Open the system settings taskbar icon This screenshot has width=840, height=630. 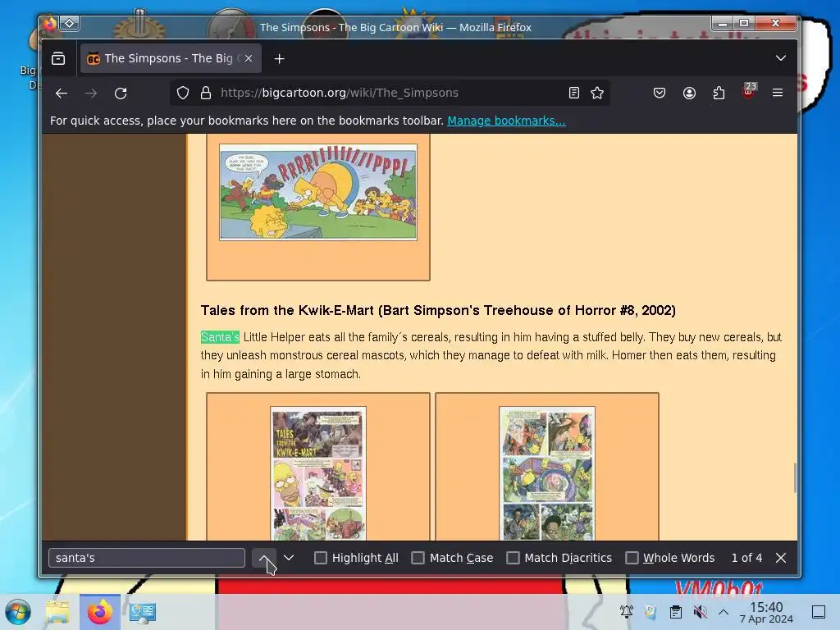pyautogui.click(x=143, y=612)
